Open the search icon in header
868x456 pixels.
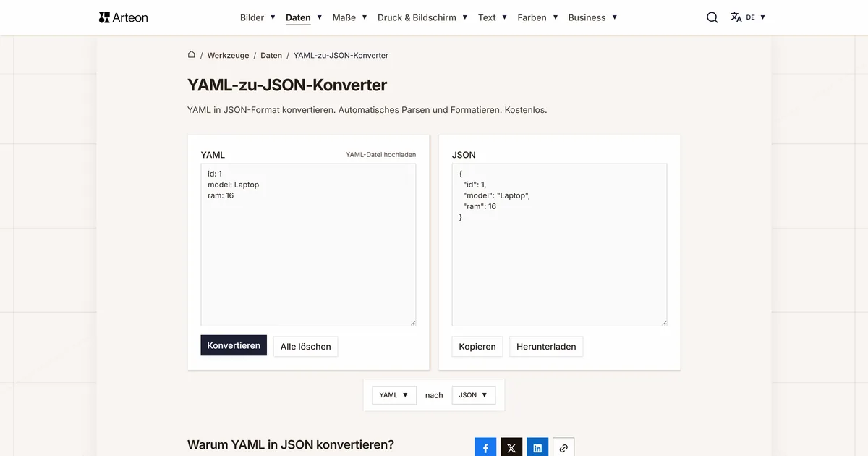[x=712, y=17]
